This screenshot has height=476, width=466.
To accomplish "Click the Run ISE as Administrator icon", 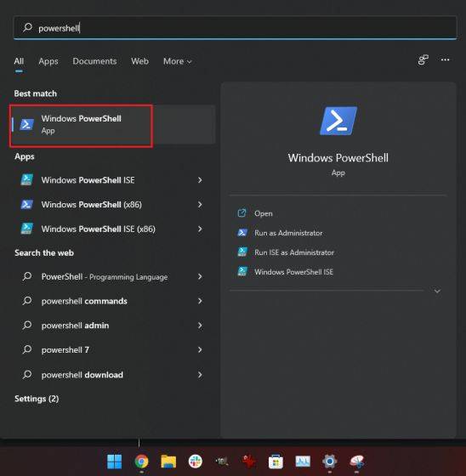I will [x=242, y=252].
